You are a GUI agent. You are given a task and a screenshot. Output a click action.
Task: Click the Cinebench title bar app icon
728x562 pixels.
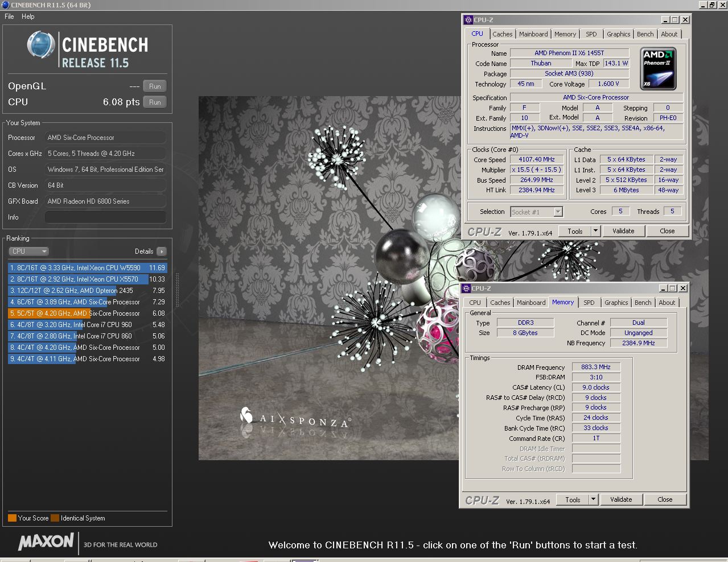[x=5, y=5]
